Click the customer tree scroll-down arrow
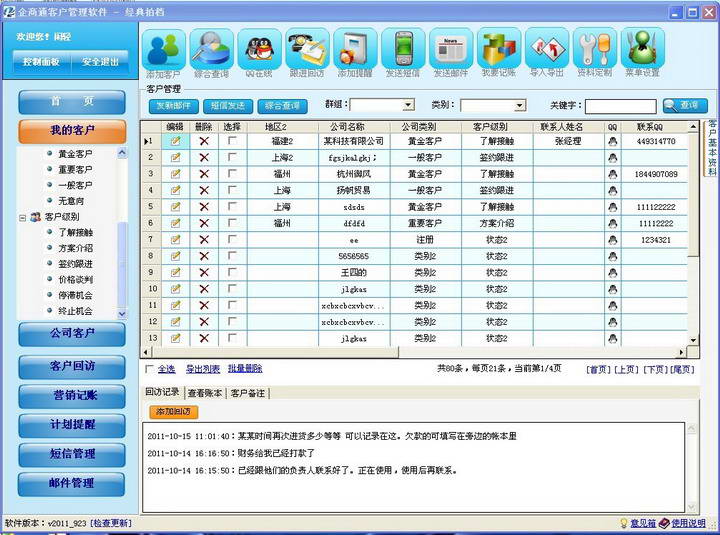 [x=122, y=314]
